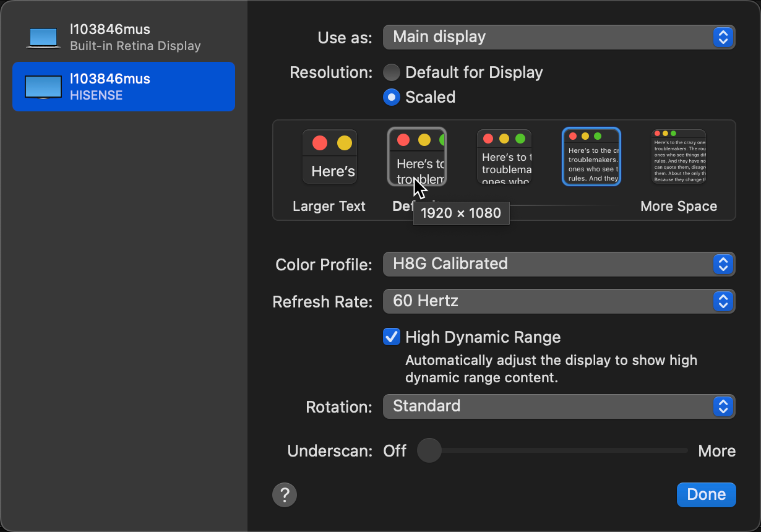Click the HISENSE monitor icon in sidebar

click(43, 87)
